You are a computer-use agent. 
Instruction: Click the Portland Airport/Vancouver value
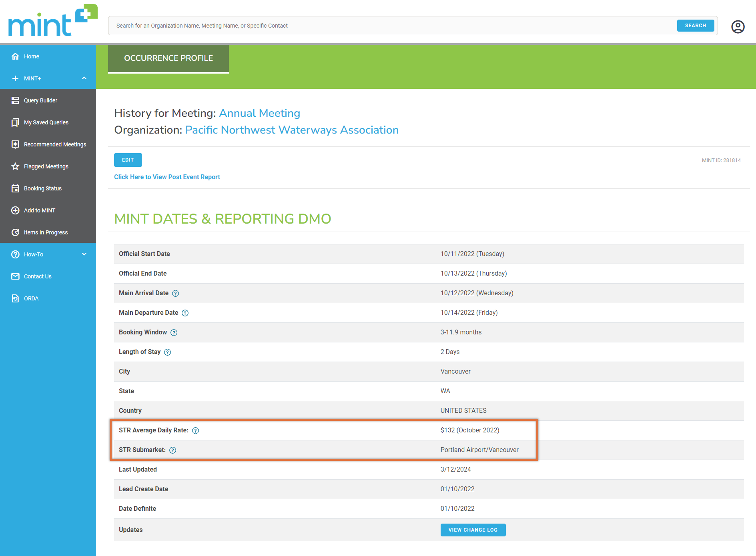click(x=479, y=450)
